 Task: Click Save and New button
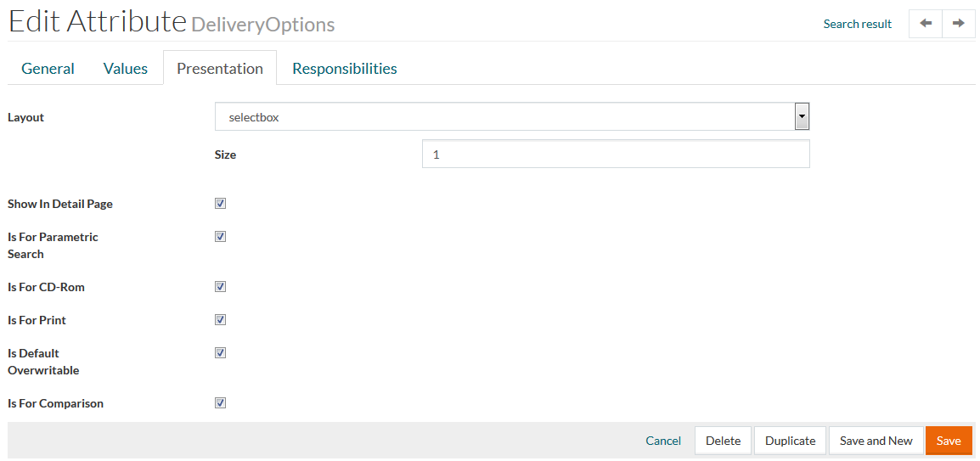876,441
